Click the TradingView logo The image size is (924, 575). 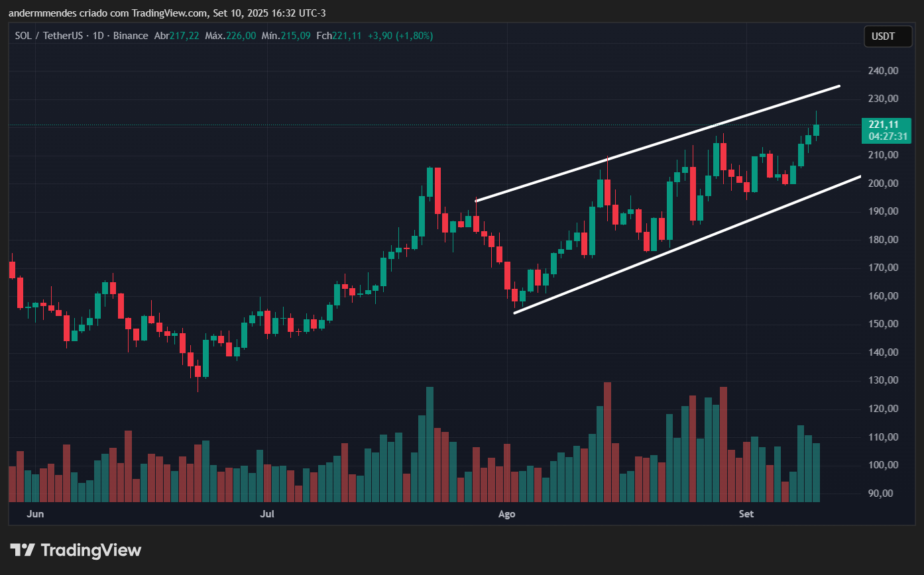76,550
